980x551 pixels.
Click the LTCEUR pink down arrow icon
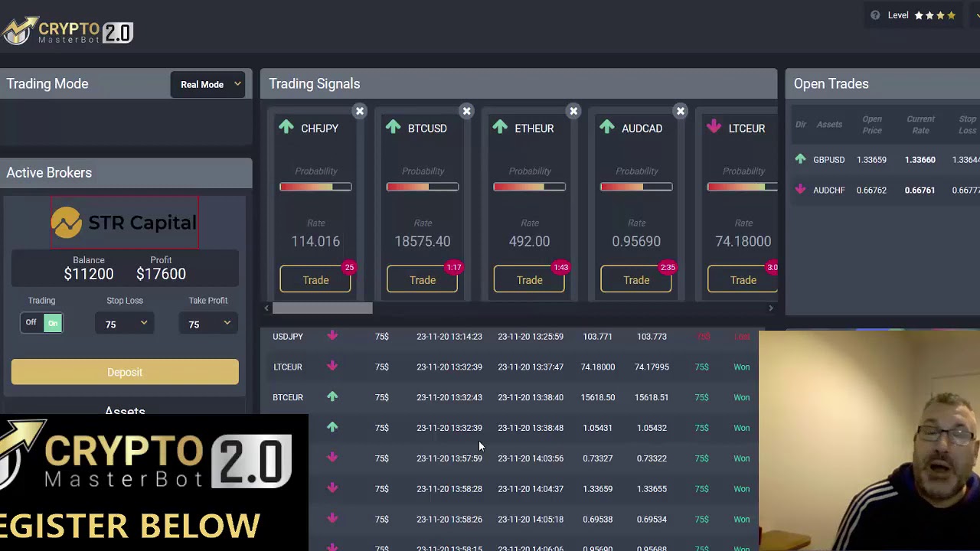(x=714, y=127)
